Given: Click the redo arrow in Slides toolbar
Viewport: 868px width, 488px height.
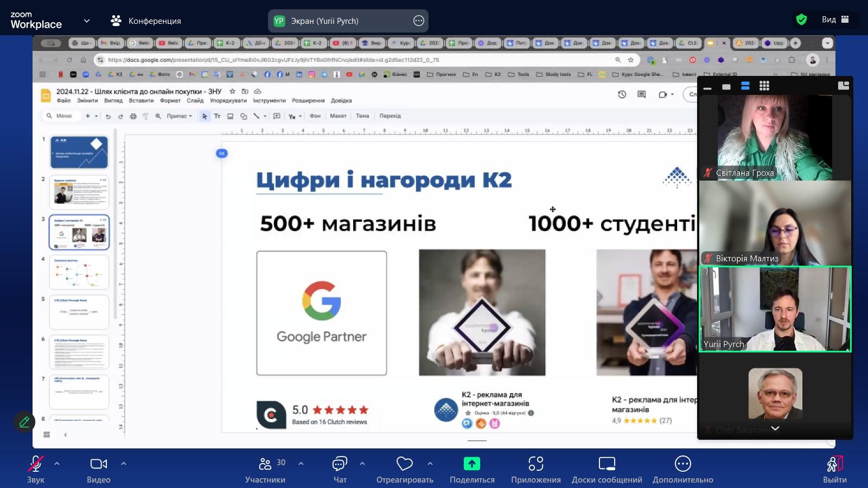Looking at the screenshot, I should point(120,116).
